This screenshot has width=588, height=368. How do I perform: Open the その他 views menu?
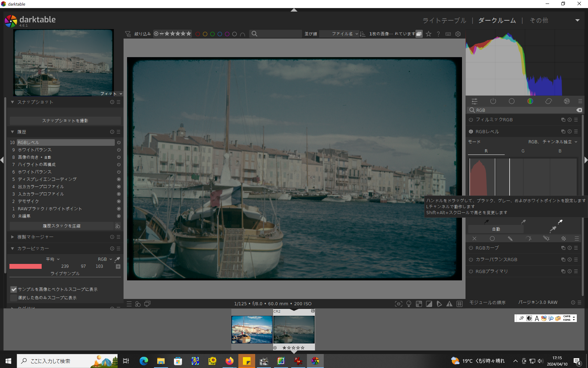539,21
